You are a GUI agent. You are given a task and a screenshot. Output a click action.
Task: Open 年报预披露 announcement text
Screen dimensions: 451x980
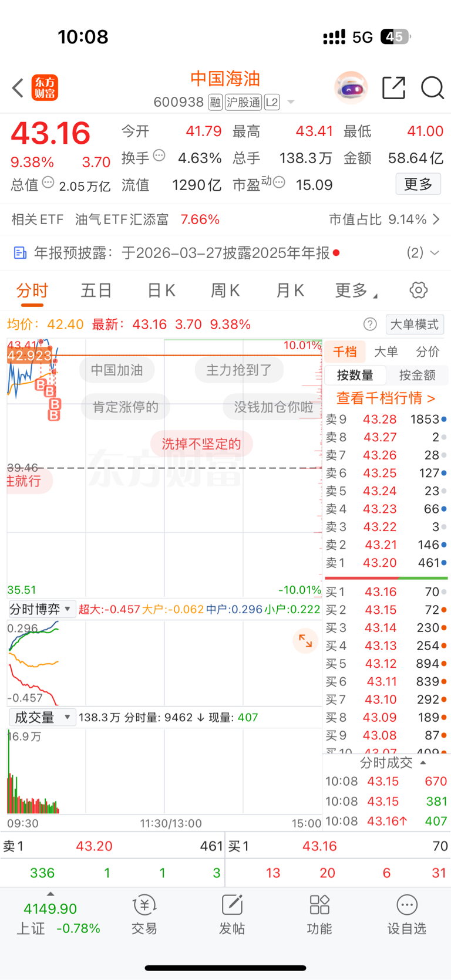(182, 253)
